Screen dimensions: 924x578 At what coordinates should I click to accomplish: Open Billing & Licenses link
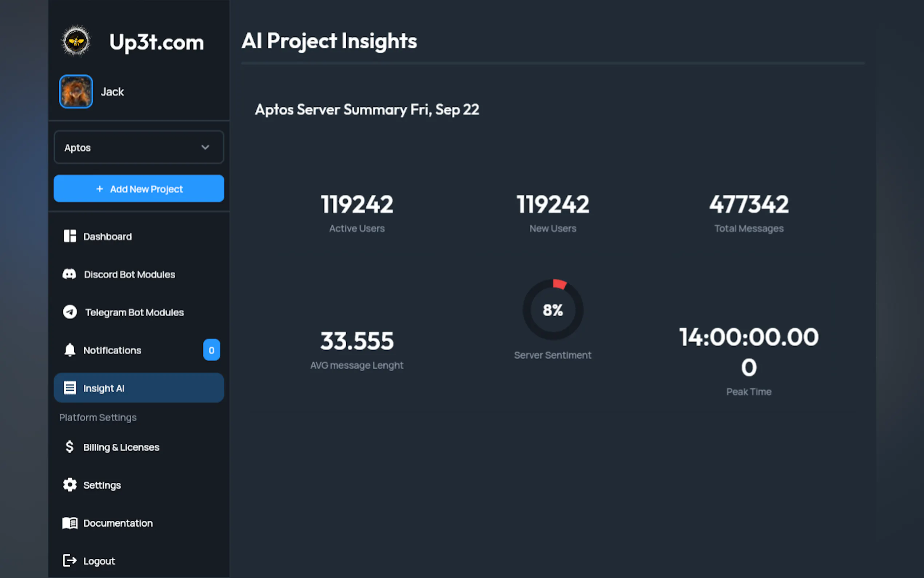tap(121, 447)
